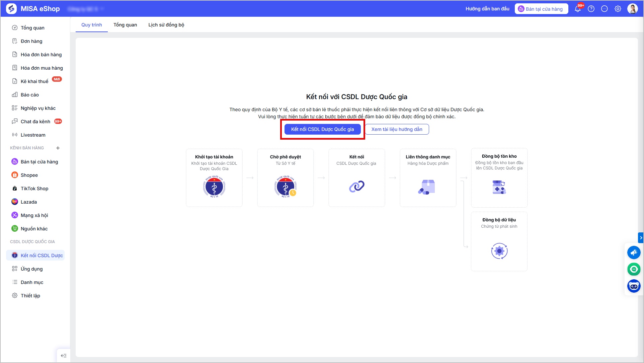Open the robot assistant floating icon

(x=634, y=286)
